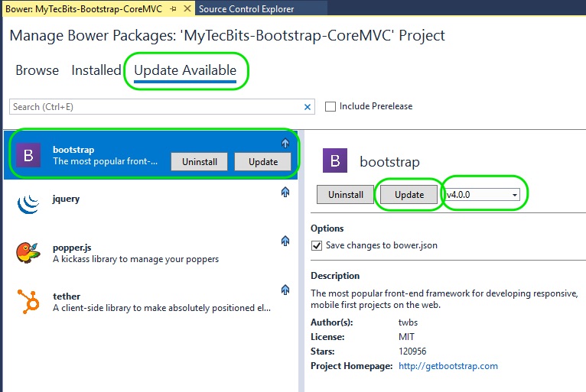Click the jquery logo icon
586x392 pixels.
click(x=28, y=204)
